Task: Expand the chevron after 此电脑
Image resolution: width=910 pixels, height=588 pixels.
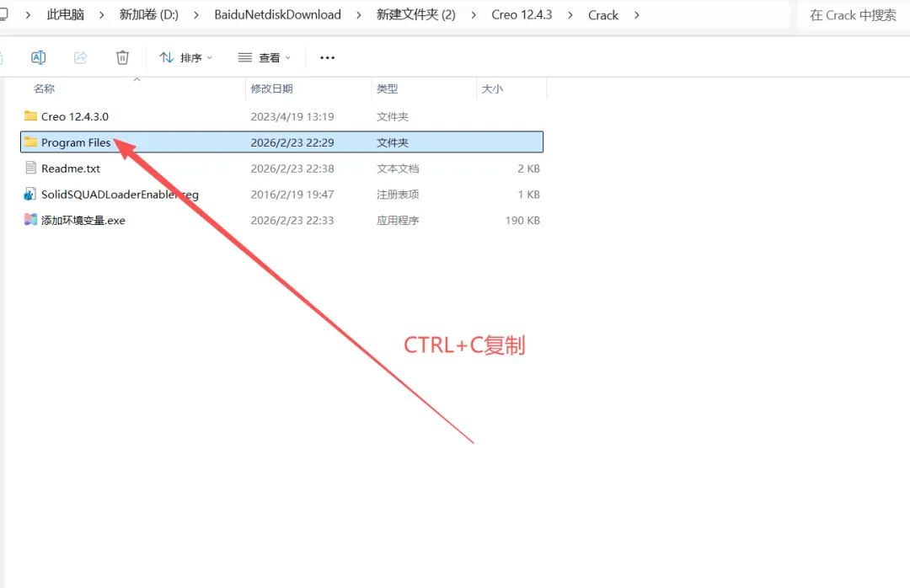Action: click(x=102, y=15)
